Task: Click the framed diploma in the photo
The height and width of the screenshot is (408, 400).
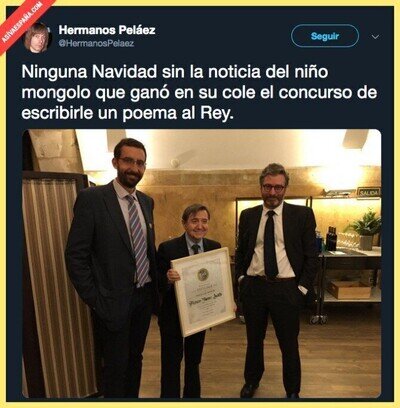Action: pyautogui.click(x=203, y=291)
